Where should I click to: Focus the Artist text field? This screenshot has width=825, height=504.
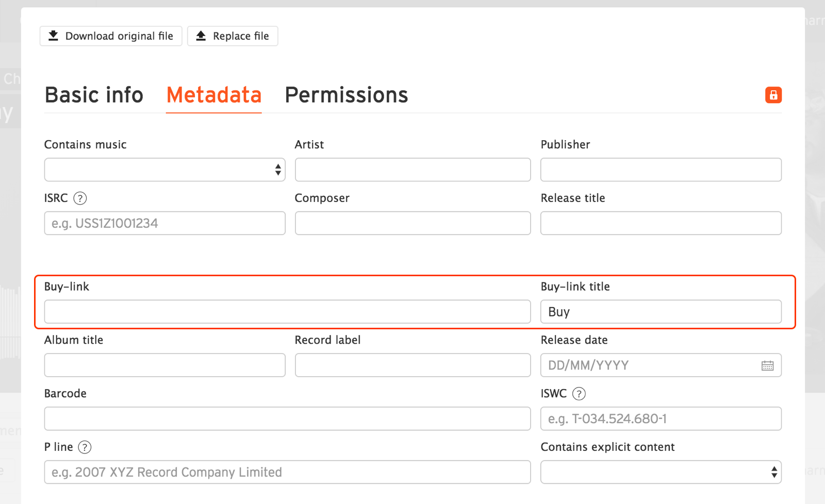(412, 170)
